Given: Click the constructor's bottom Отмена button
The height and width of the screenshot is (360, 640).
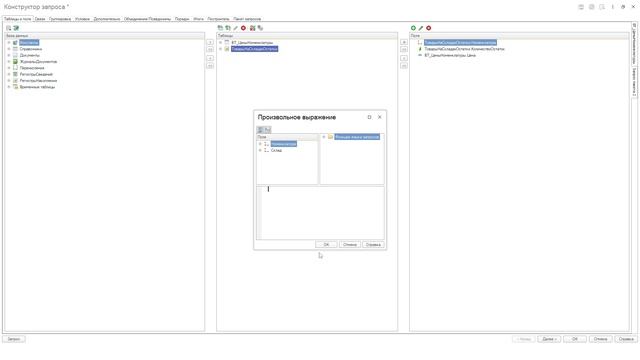Looking at the screenshot, I should 600,339.
